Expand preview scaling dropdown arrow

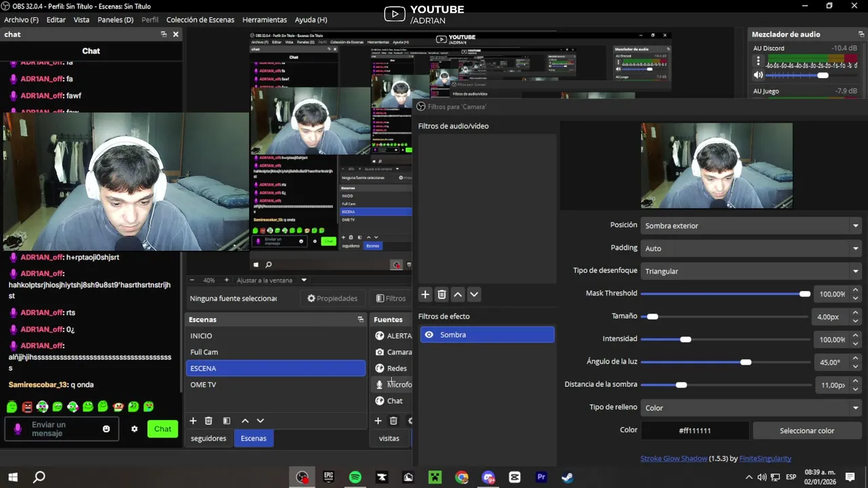click(x=304, y=280)
